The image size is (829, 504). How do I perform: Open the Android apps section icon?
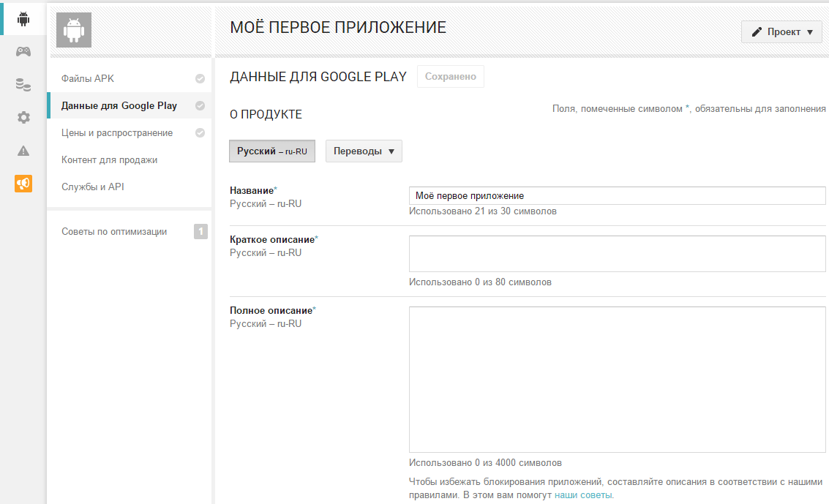[23, 19]
